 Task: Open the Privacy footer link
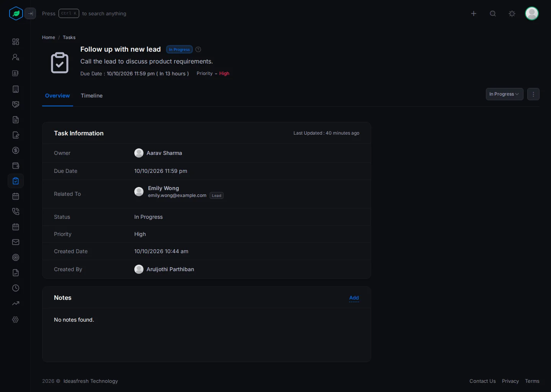(x=510, y=381)
